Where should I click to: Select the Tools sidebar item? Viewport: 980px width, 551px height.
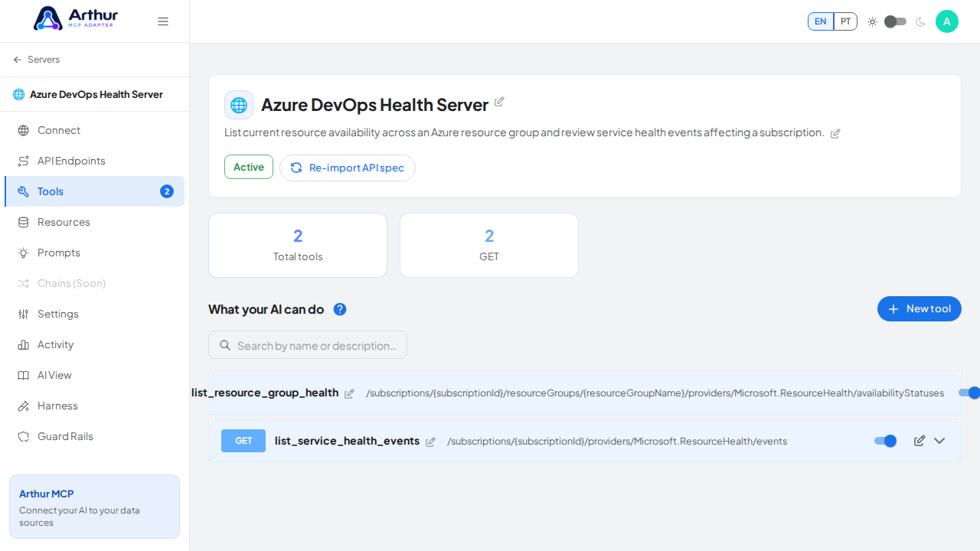click(94, 191)
